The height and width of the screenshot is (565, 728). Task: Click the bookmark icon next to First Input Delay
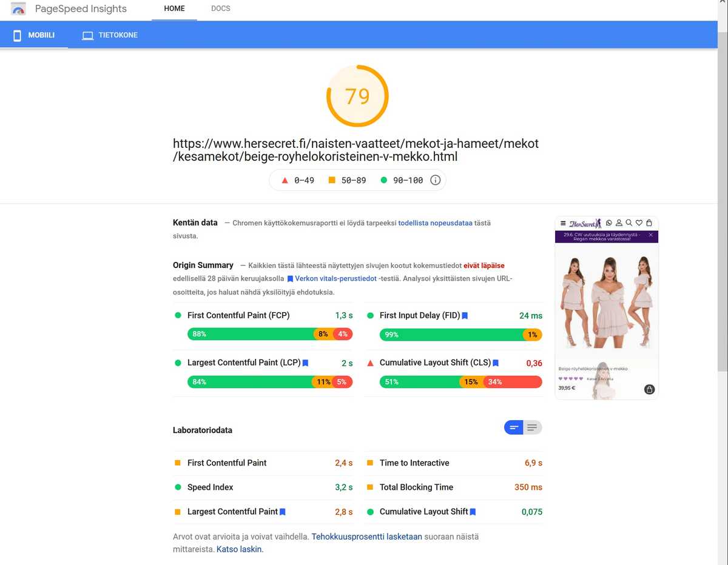[465, 316]
